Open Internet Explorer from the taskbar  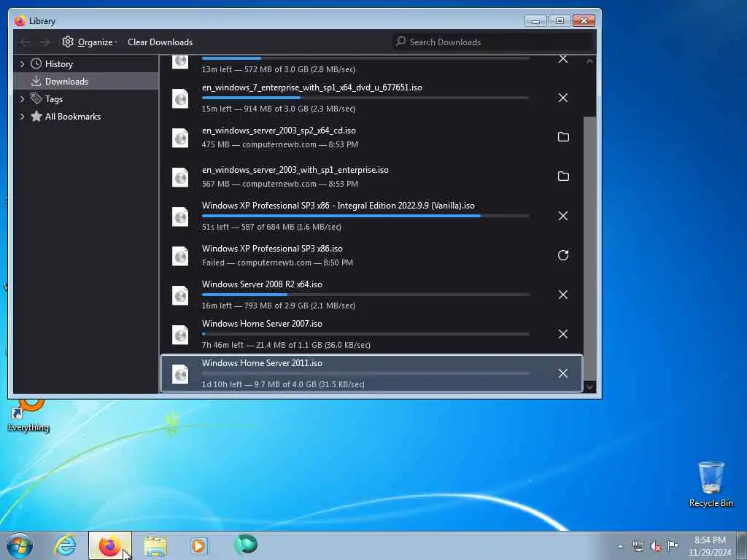click(65, 545)
